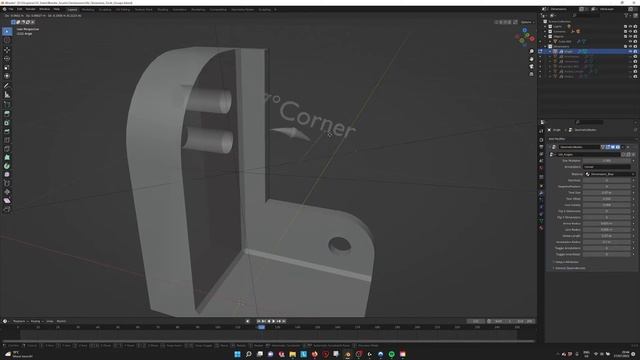
Task: Toggle visibility eye of Objects collection
Action: coord(630,36)
